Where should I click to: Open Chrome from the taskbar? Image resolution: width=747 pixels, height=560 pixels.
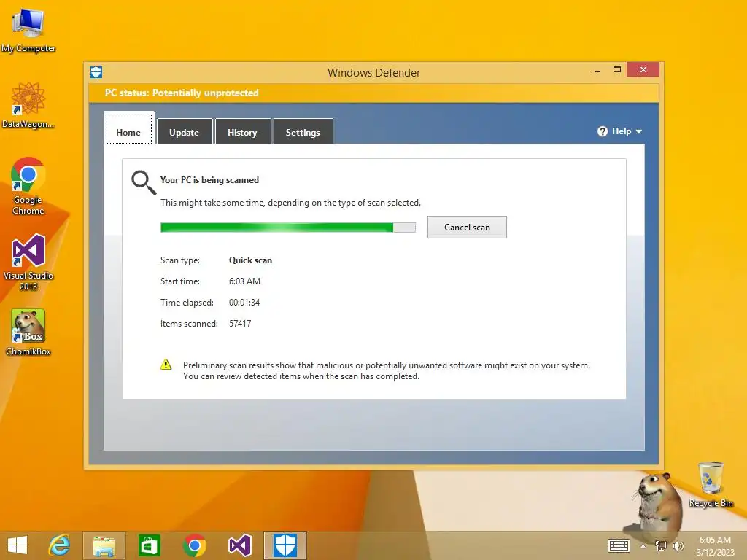(x=194, y=545)
